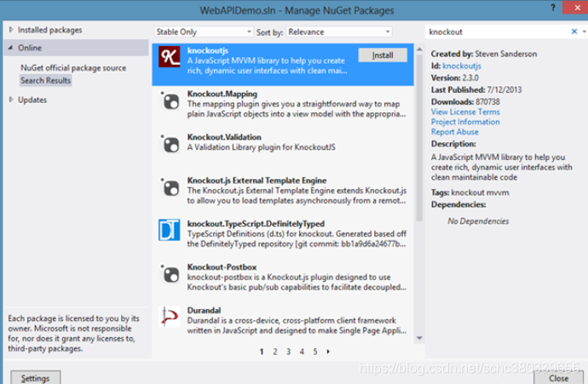Collapse the Online node
Viewport: 588px width, 384px height.
click(x=10, y=48)
